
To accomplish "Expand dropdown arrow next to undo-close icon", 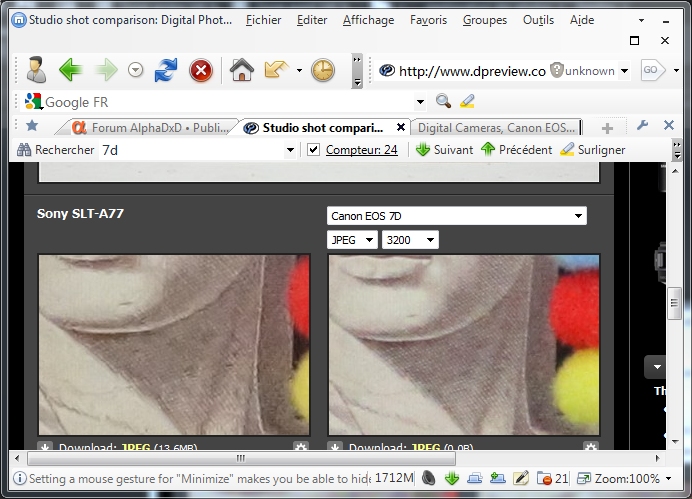I will point(299,70).
